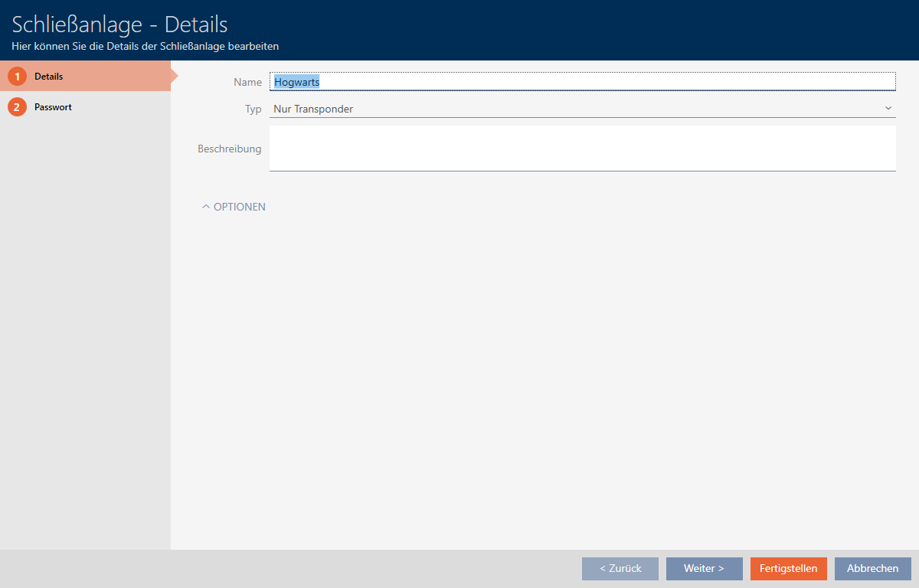Click the subtitle text below the title
Image resolution: width=919 pixels, height=588 pixels.
[x=145, y=46]
